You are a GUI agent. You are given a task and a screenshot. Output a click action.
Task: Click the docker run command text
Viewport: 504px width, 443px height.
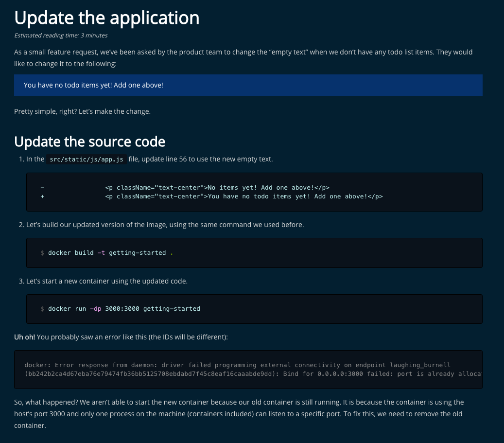click(x=124, y=309)
